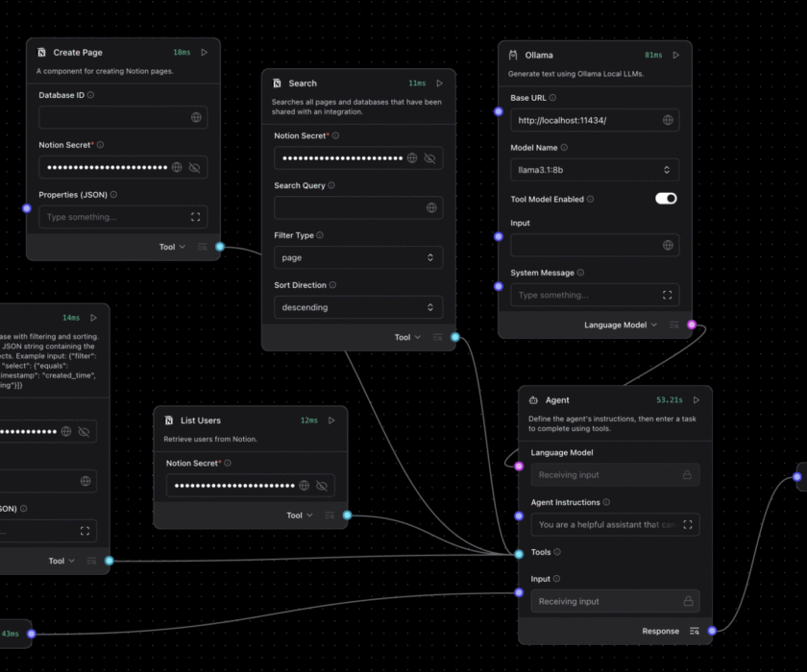The image size is (807, 672).
Task: Click Agent Instructions text field
Action: click(x=615, y=524)
